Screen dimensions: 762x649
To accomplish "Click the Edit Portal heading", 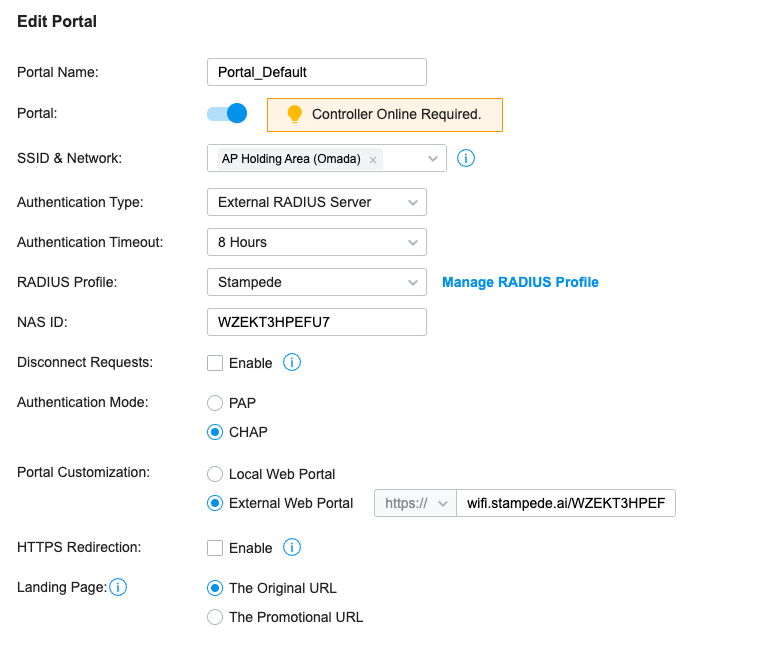I will [x=57, y=22].
